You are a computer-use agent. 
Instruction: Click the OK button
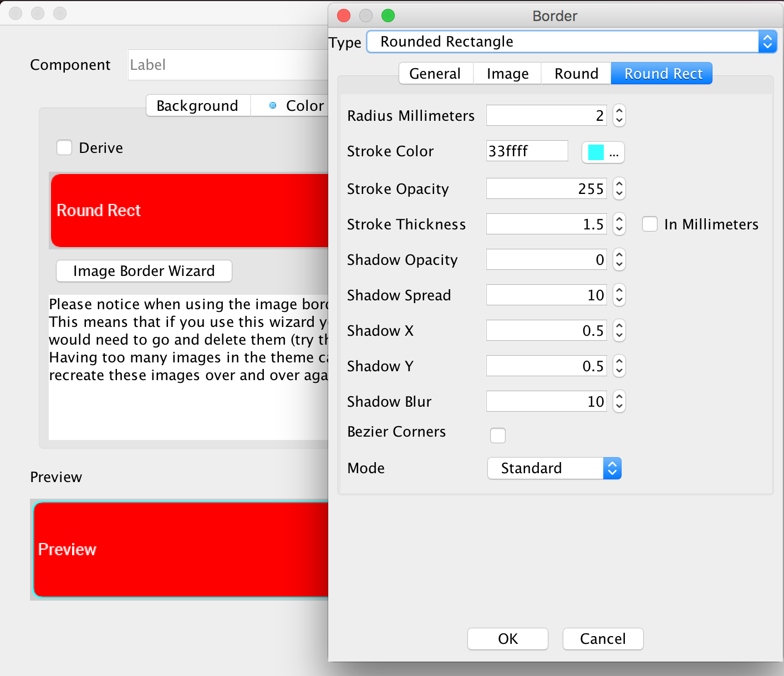tap(507, 639)
